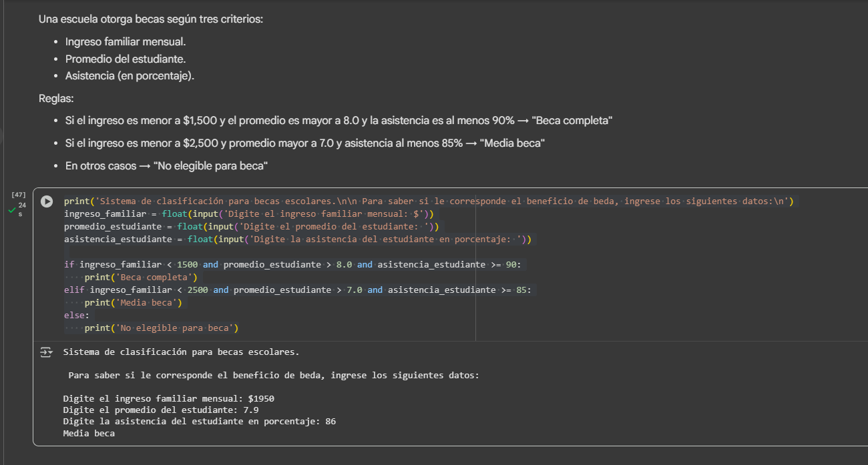Select the 'Una escuela otorga becas' text cell
This screenshot has width=868, height=465.
(x=151, y=19)
